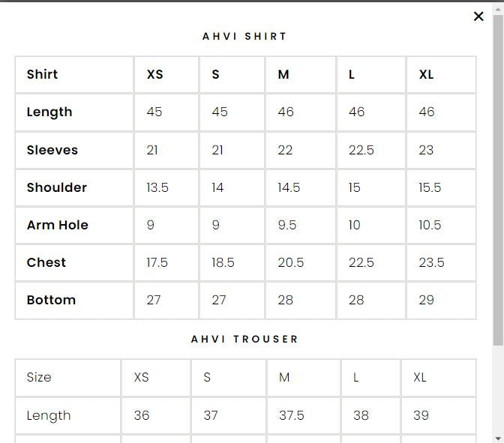Click the Bottom row label
This screenshot has height=443, width=504.
click(51, 300)
